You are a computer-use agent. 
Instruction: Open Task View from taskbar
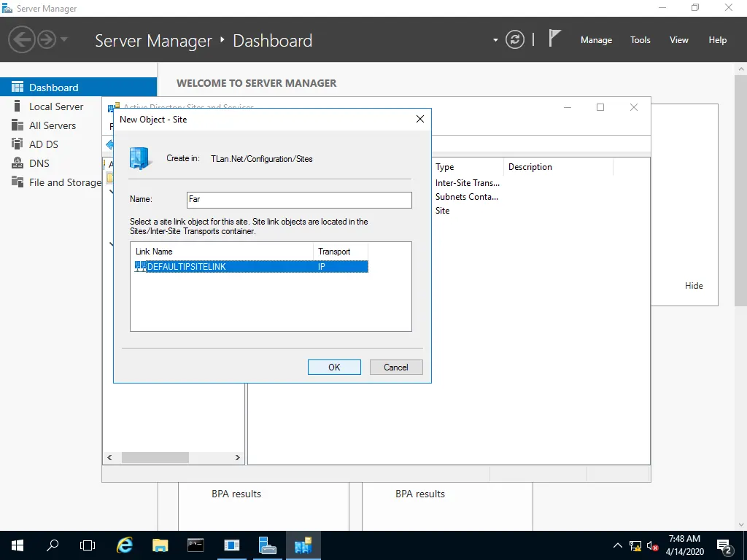[88, 545]
